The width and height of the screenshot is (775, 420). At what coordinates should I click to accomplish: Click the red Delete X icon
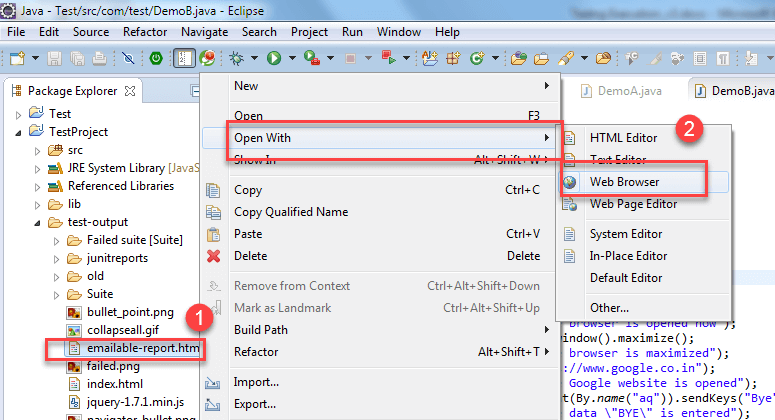(213, 256)
